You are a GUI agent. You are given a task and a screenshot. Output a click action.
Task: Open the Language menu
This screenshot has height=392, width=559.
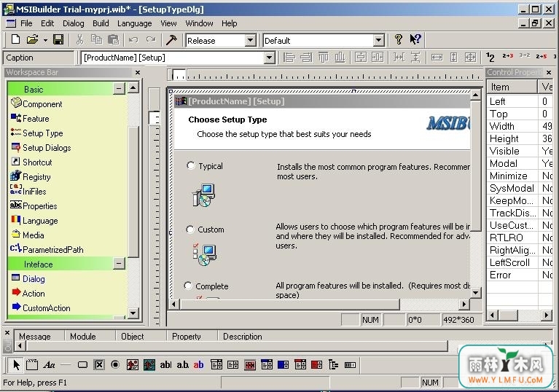(134, 23)
